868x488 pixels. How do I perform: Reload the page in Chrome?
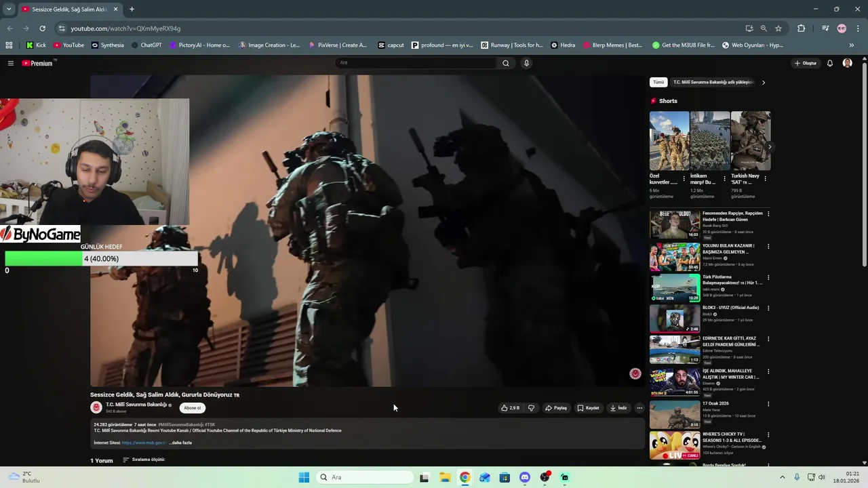pyautogui.click(x=42, y=28)
